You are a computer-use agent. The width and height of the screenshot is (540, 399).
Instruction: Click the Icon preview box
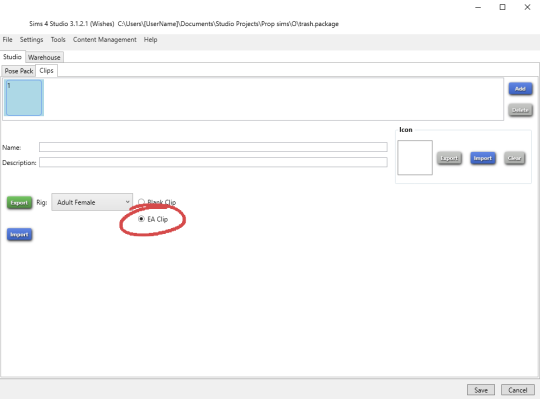pos(415,157)
